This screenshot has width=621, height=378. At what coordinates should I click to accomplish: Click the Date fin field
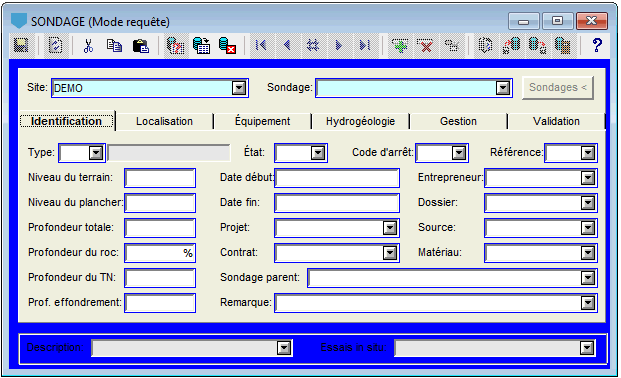337,203
